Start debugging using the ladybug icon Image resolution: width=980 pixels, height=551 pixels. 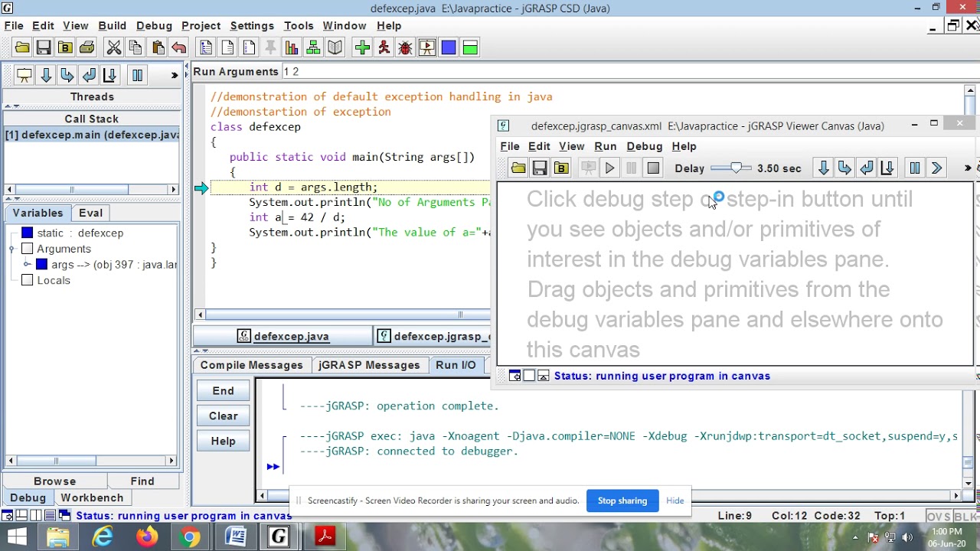(x=405, y=48)
